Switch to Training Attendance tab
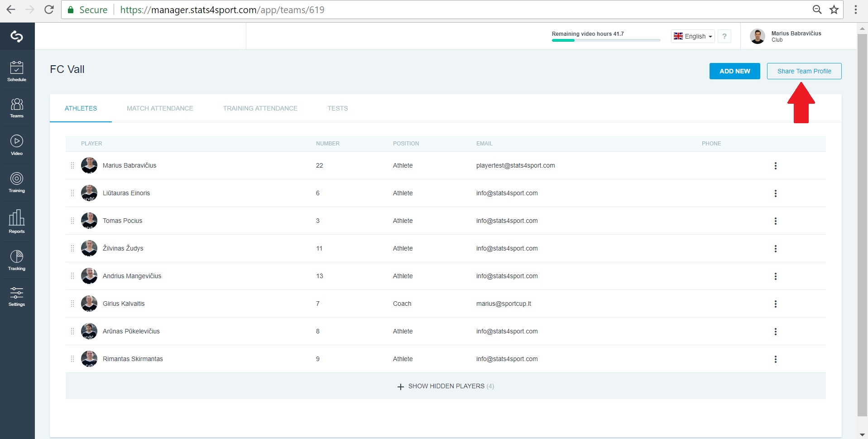The height and width of the screenshot is (439, 868). tap(260, 108)
